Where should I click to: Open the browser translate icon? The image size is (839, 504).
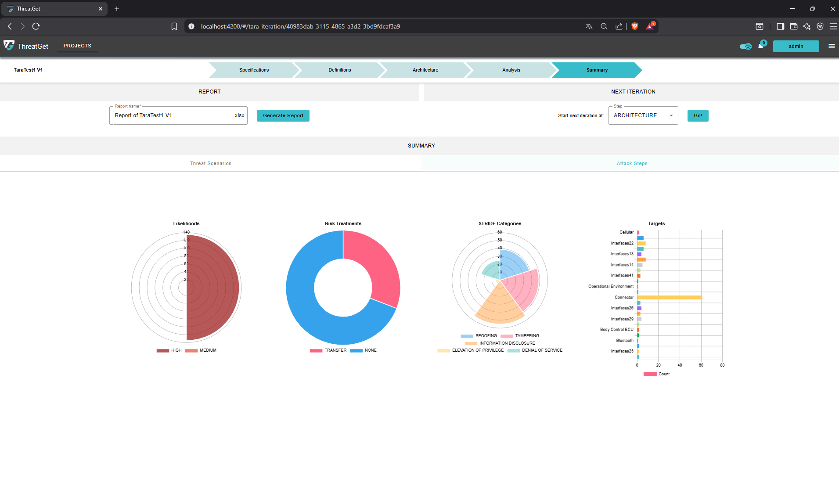coord(589,26)
